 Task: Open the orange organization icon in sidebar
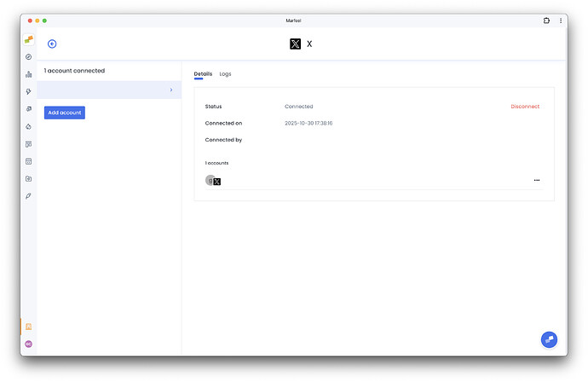pyautogui.click(x=28, y=327)
